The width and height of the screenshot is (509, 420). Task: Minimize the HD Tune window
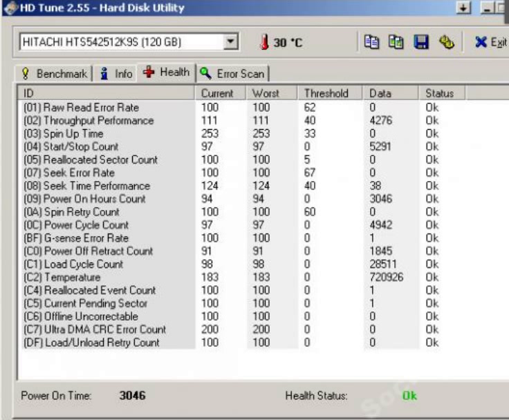point(487,8)
